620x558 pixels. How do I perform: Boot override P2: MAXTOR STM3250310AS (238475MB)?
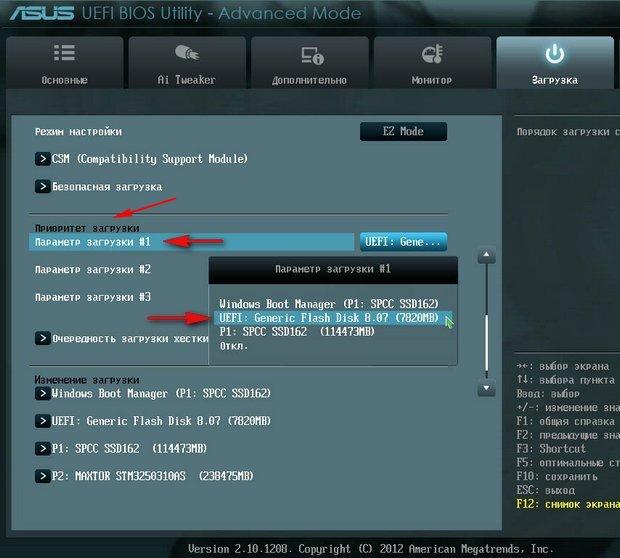(x=144, y=476)
